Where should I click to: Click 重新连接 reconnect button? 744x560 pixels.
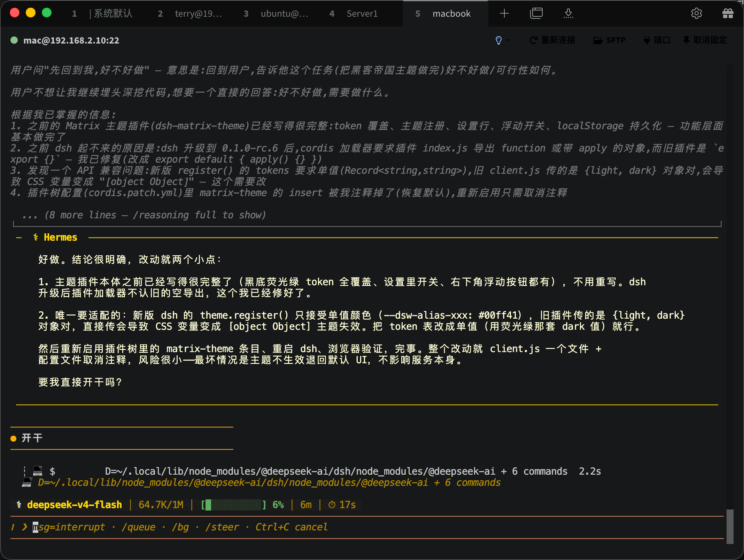pyautogui.click(x=552, y=40)
